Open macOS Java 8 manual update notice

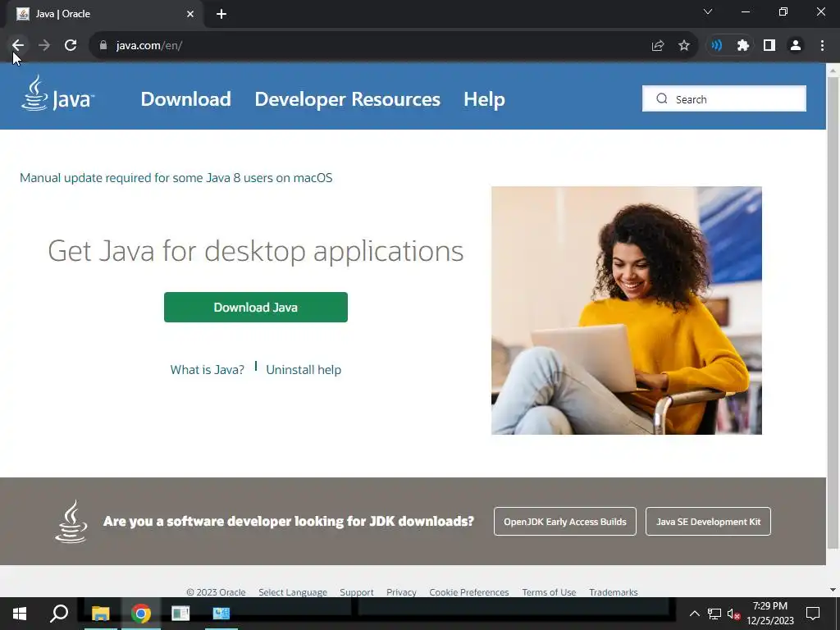coord(176,178)
